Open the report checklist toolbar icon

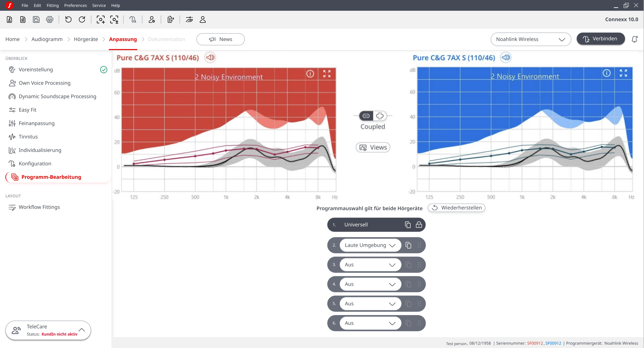[x=171, y=19]
